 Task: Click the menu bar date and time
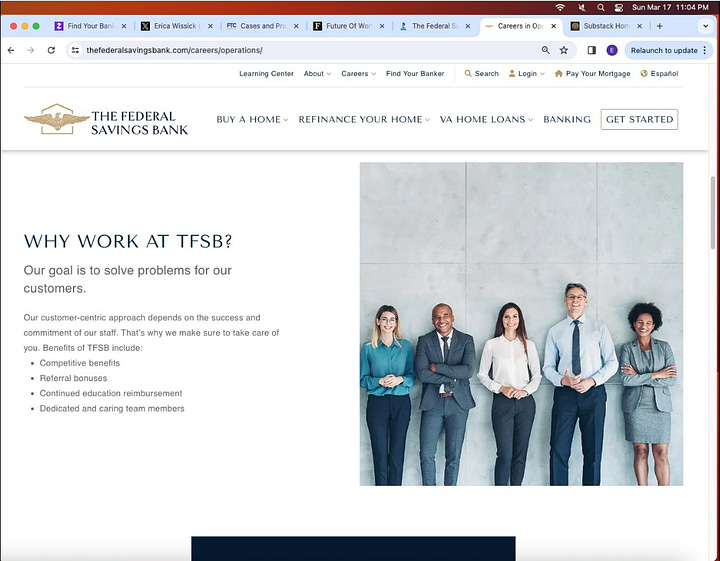(670, 7)
